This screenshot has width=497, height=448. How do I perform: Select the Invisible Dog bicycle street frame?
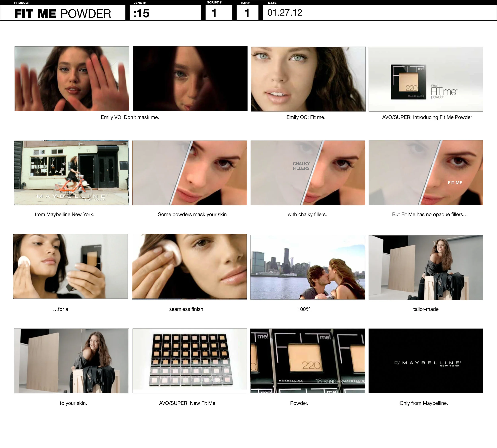(x=72, y=173)
